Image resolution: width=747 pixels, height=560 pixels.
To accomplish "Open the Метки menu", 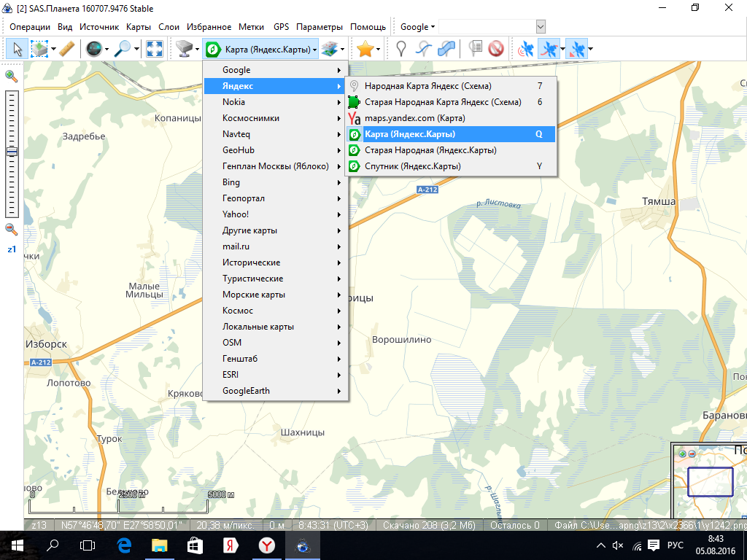I will point(251,27).
